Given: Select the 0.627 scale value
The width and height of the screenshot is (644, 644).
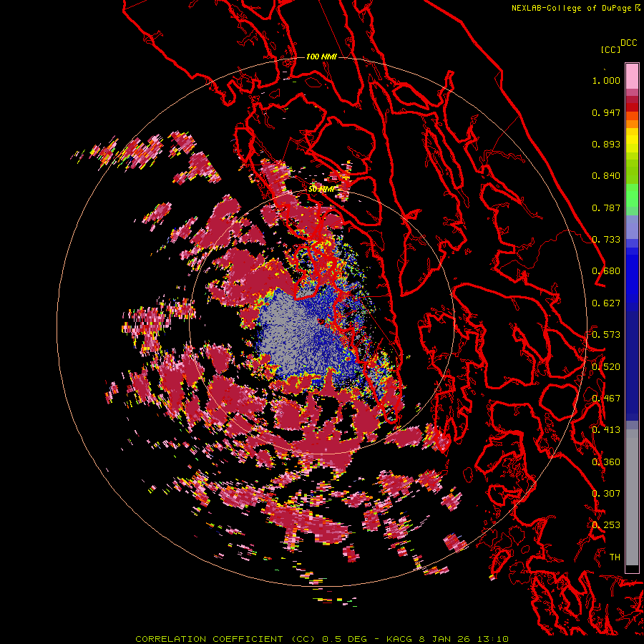Looking at the screenshot, I should coord(606,303).
